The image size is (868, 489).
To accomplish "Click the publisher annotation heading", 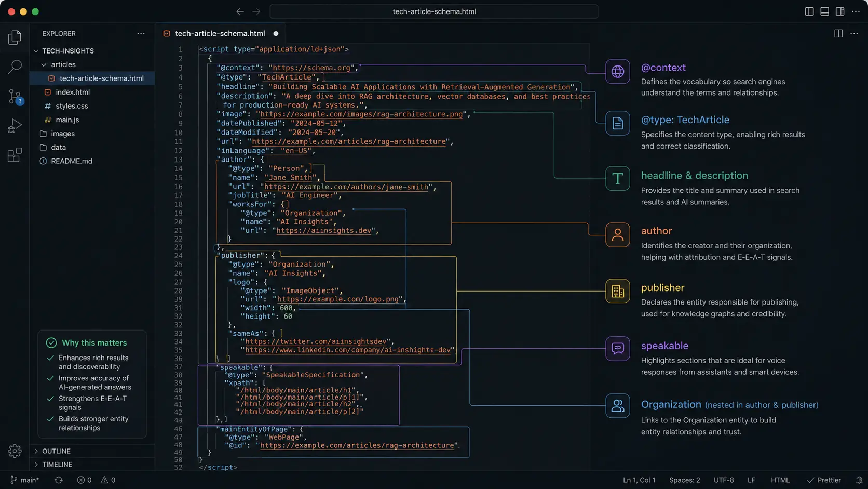I will 662,287.
